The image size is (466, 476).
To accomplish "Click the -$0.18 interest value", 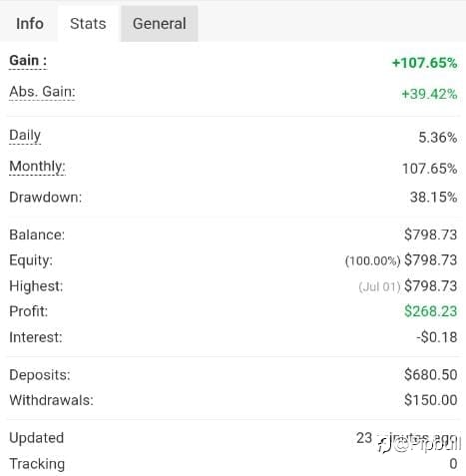I will (437, 337).
